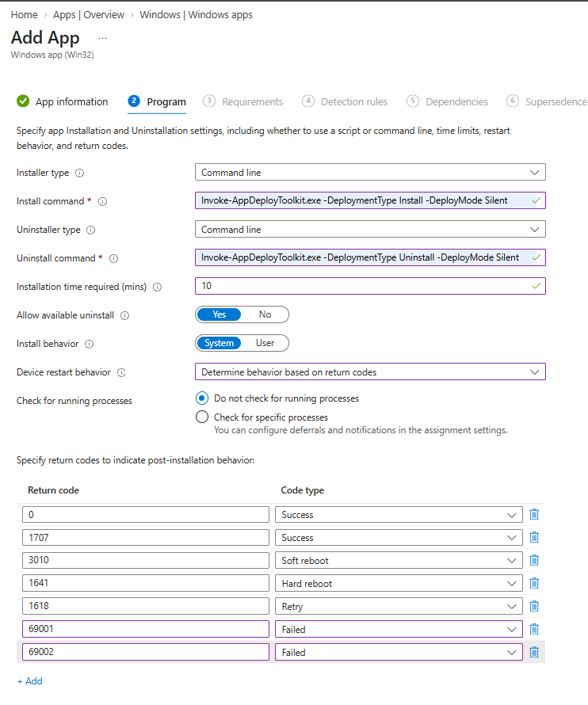Open the Device restart behavior dropdown
The image size is (588, 705).
pyautogui.click(x=370, y=372)
